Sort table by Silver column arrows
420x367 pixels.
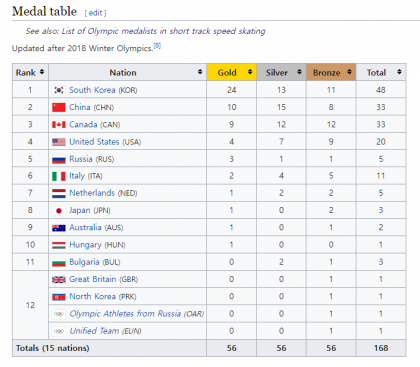click(x=299, y=72)
